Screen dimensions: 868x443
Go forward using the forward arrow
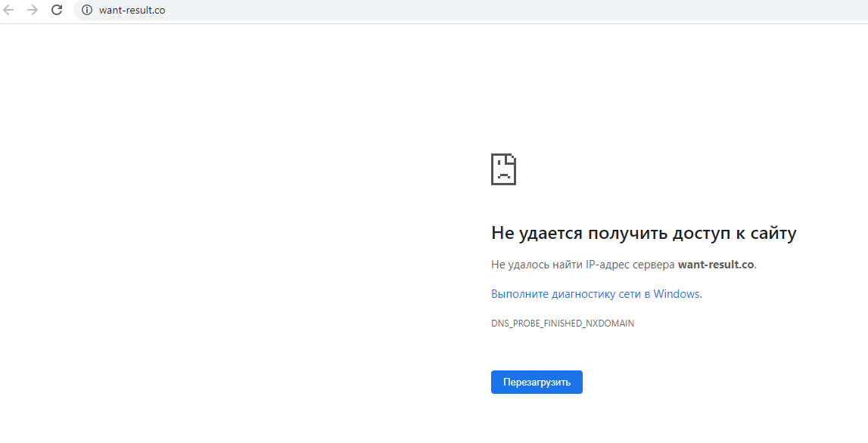coord(33,10)
